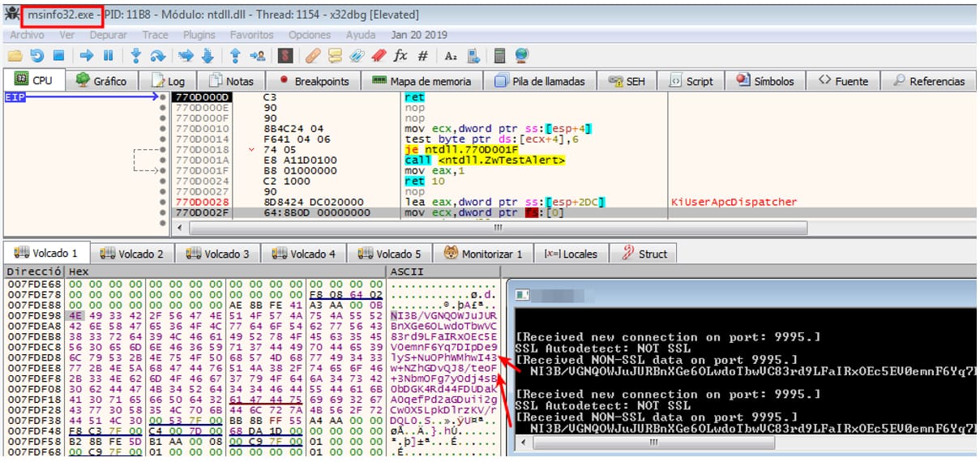Switch to the Notas tab
The width and height of the screenshot is (980, 462).
[231, 81]
